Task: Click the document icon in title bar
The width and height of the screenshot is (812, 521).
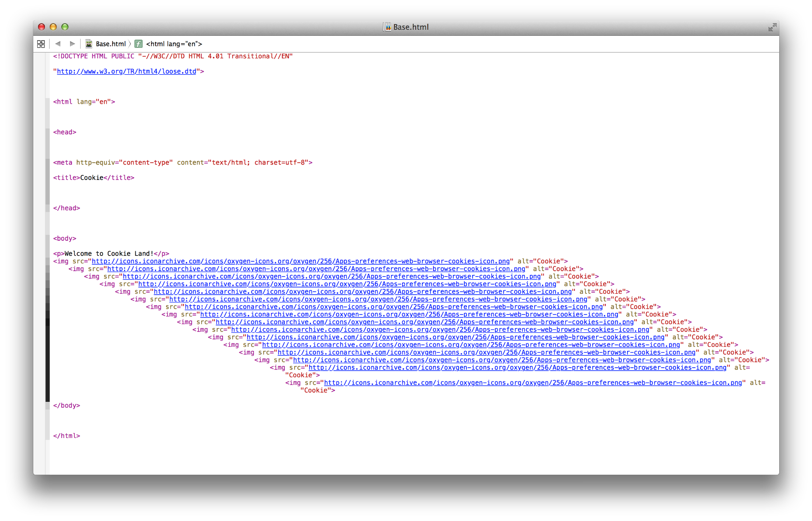Action: (x=387, y=27)
